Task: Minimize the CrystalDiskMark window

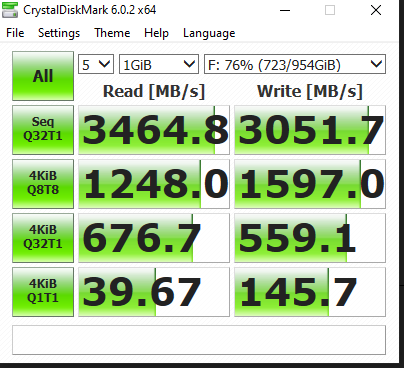Action: click(285, 10)
